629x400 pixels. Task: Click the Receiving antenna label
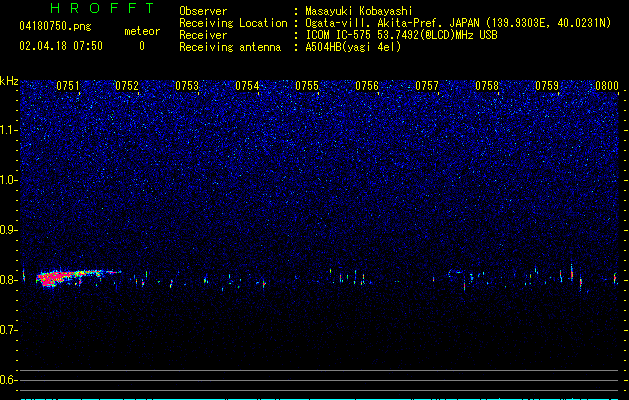(230, 47)
